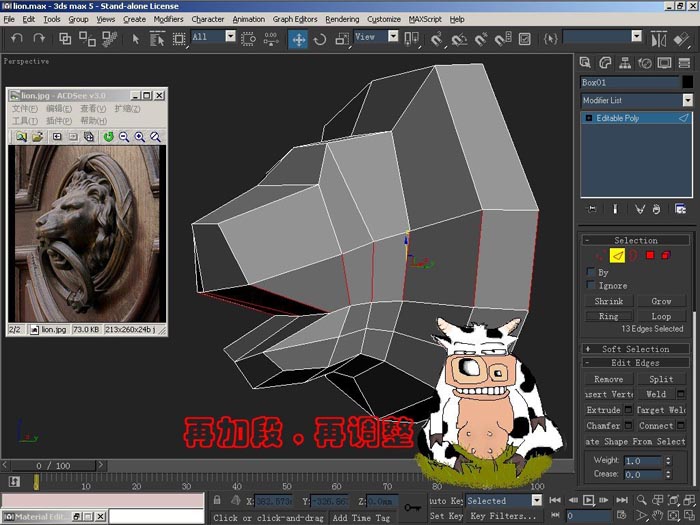
Task: Activate the Select and Scale tool
Action: [342, 39]
